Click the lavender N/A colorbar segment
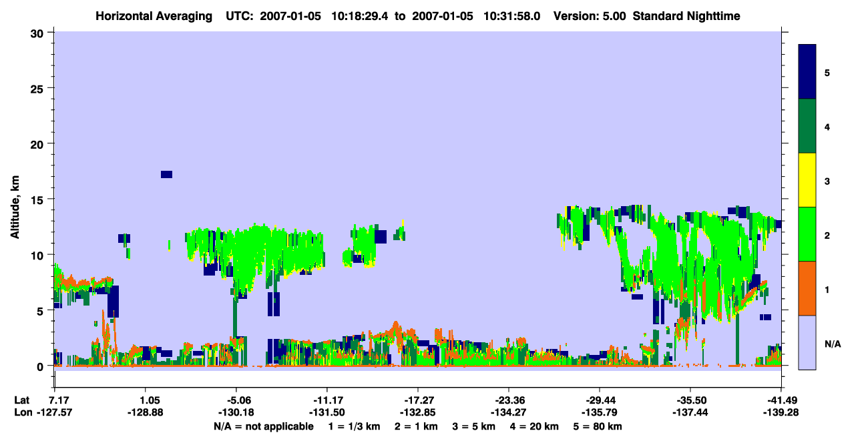This screenshot has height=445, width=868. pyautogui.click(x=807, y=342)
